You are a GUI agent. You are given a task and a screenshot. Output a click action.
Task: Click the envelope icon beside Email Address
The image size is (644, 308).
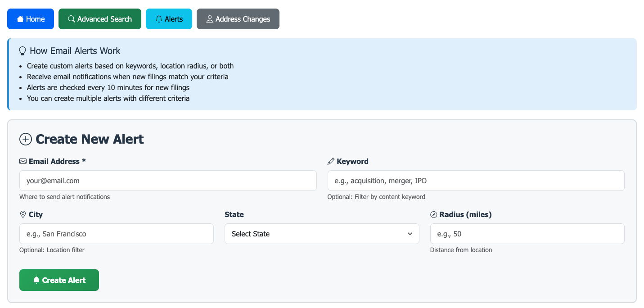click(23, 161)
